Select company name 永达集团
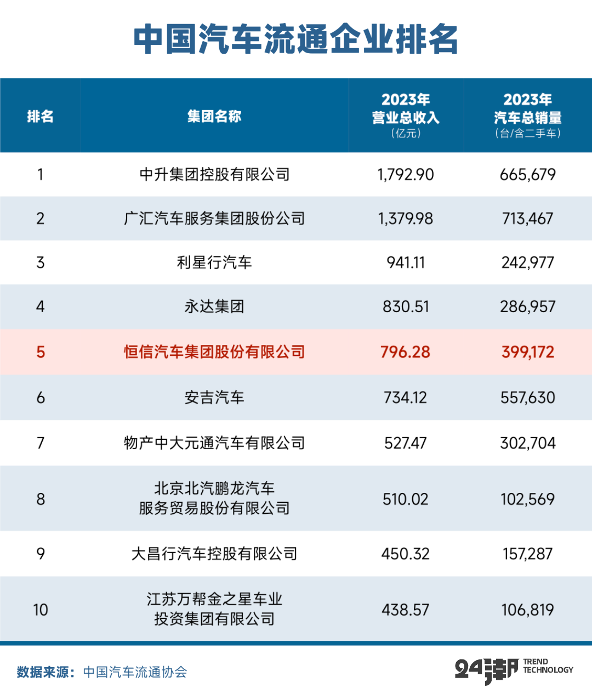 point(214,306)
